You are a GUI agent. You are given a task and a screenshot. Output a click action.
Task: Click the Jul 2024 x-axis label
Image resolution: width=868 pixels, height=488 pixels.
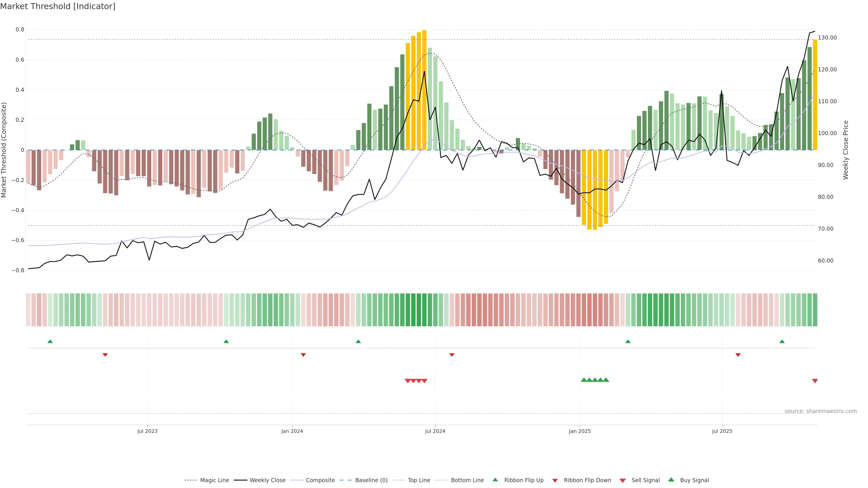435,431
